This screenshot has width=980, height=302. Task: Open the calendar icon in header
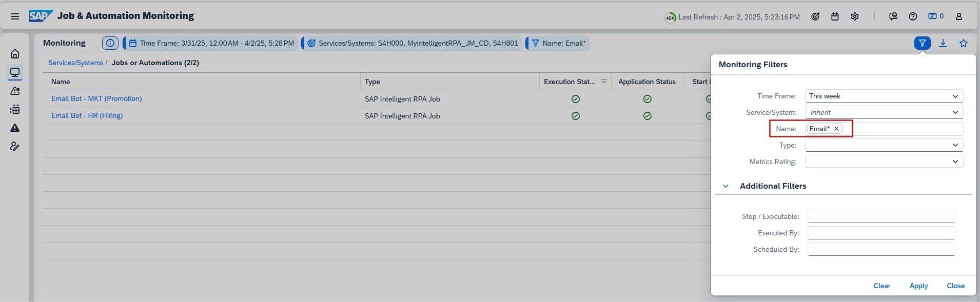(835, 16)
